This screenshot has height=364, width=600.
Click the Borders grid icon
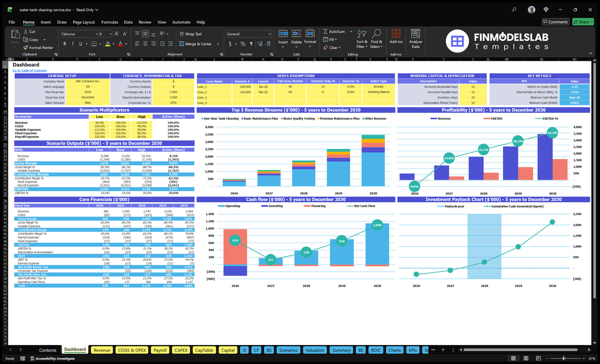pyautogui.click(x=95, y=44)
